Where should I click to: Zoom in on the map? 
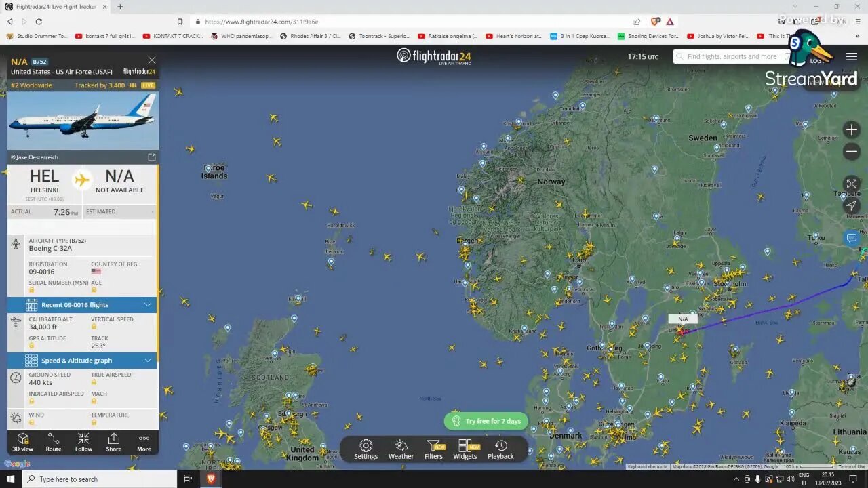tap(852, 129)
